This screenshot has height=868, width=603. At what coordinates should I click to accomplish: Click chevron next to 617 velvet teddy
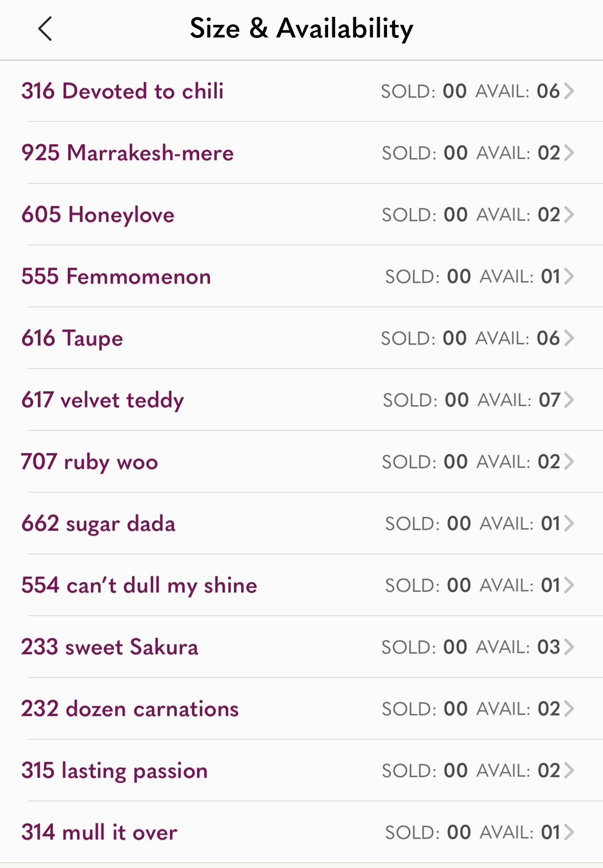click(568, 400)
